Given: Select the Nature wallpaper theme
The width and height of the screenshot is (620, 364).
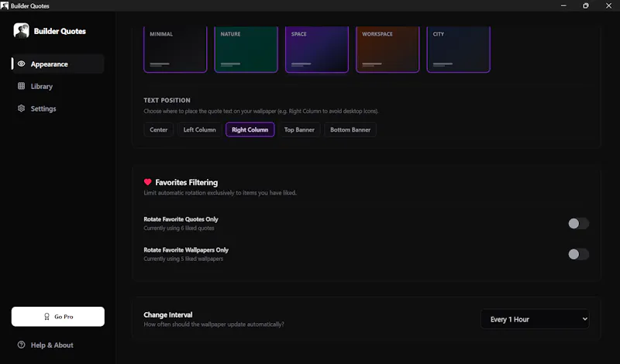Looking at the screenshot, I should 246,50.
